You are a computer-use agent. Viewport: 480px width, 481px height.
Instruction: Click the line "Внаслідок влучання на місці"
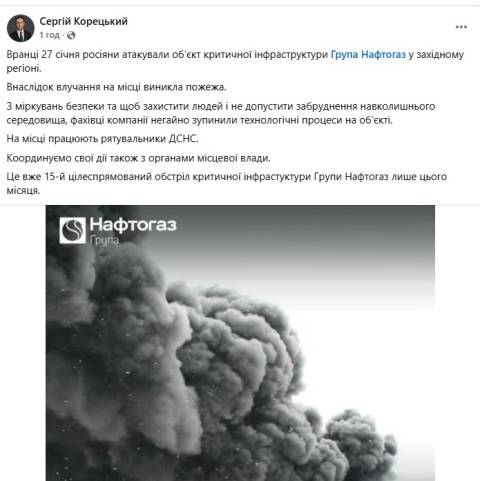point(116,87)
